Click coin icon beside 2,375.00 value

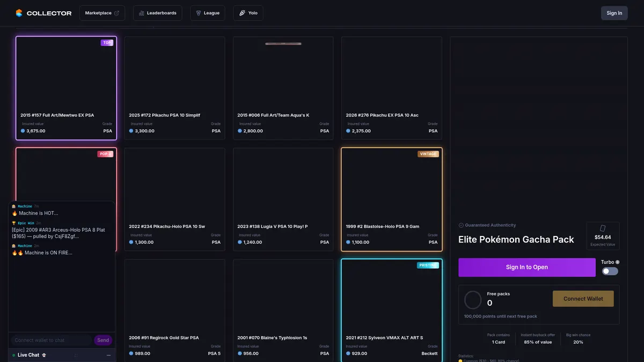(x=348, y=131)
